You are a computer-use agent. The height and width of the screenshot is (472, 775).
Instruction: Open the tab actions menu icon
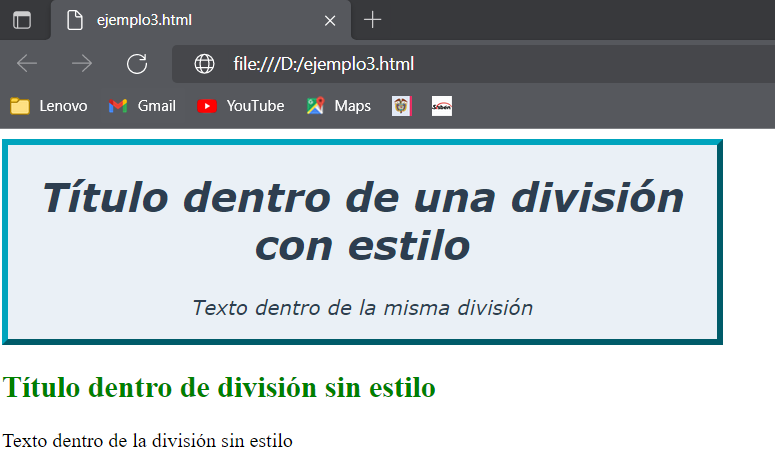click(22, 20)
